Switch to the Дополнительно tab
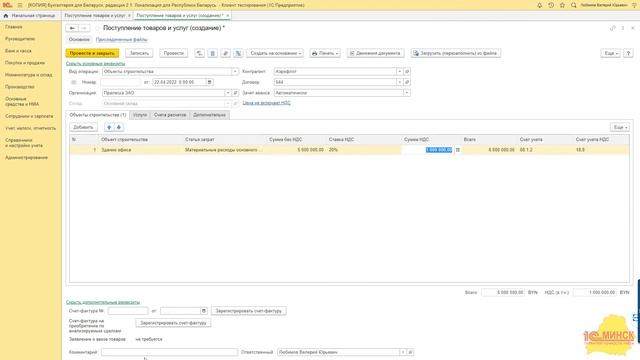Image resolution: width=640 pixels, height=360 pixels. pos(209,115)
